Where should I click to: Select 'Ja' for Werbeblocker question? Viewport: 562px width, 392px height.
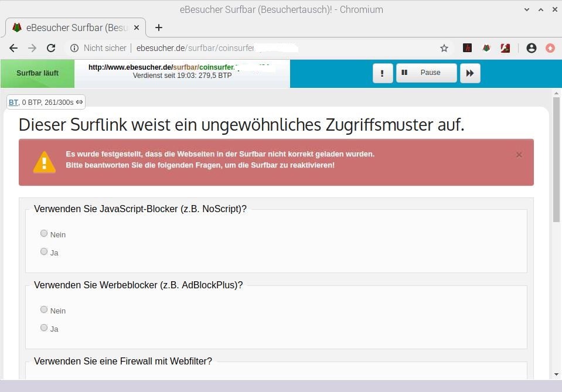tap(44, 328)
